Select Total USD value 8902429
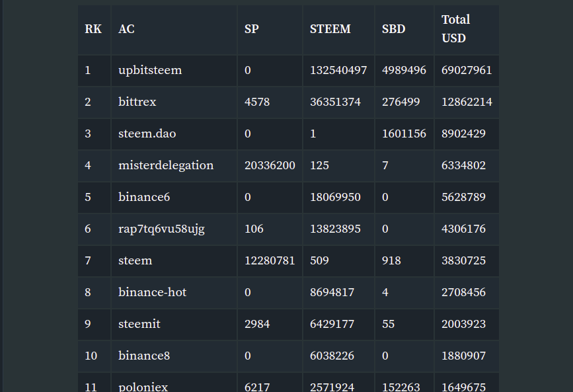 (x=463, y=134)
